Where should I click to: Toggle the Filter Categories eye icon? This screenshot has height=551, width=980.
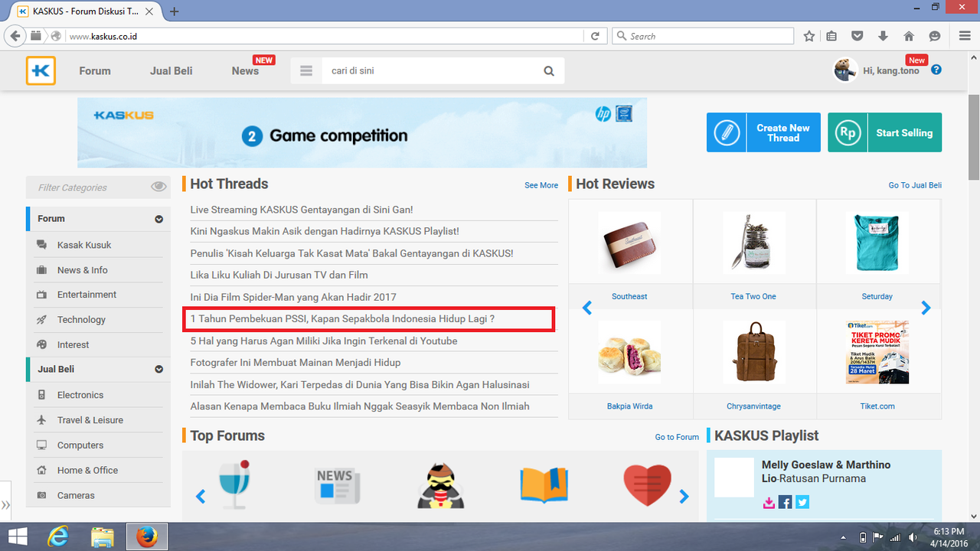[158, 187]
